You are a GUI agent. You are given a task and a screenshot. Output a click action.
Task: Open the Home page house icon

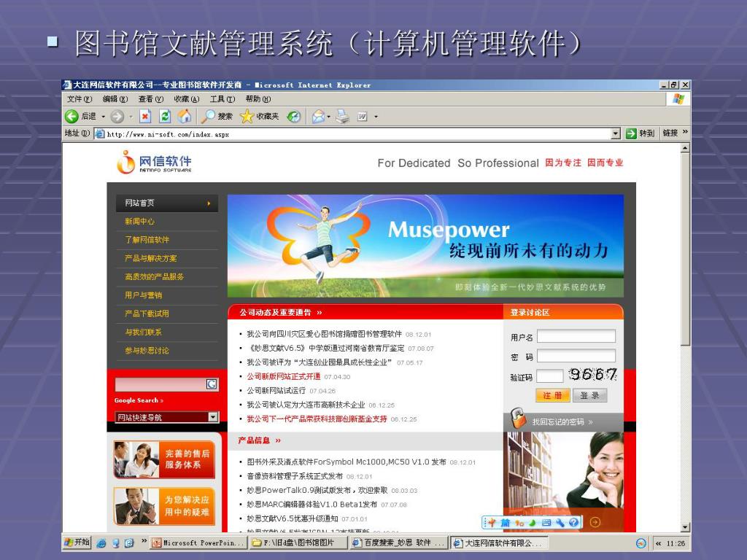coord(185,116)
